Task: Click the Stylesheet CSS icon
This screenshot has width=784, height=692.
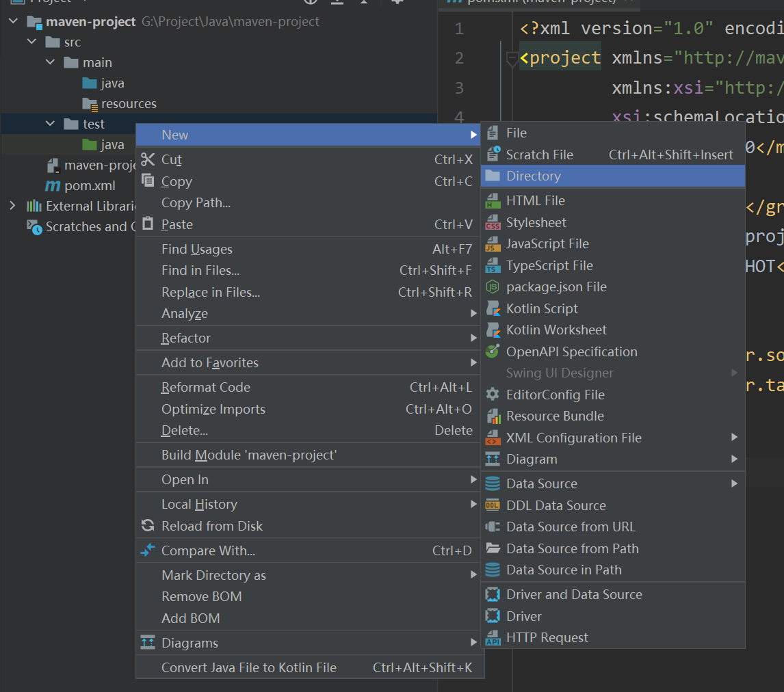Action: coord(493,222)
